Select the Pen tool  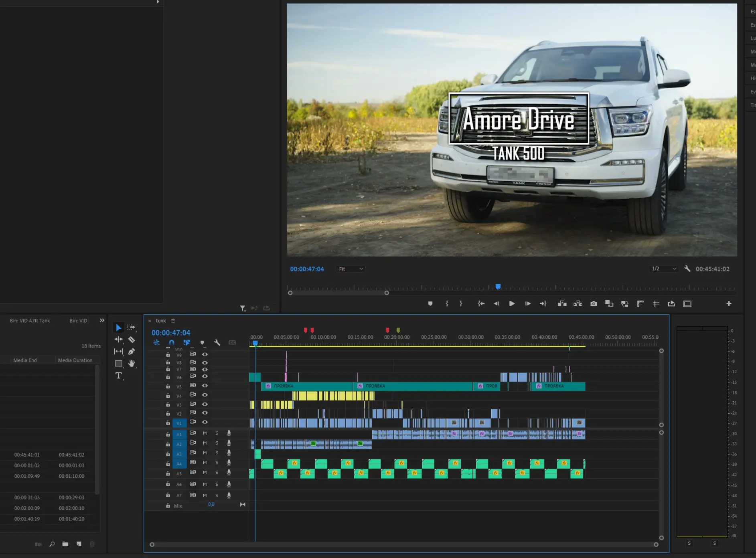pos(131,352)
